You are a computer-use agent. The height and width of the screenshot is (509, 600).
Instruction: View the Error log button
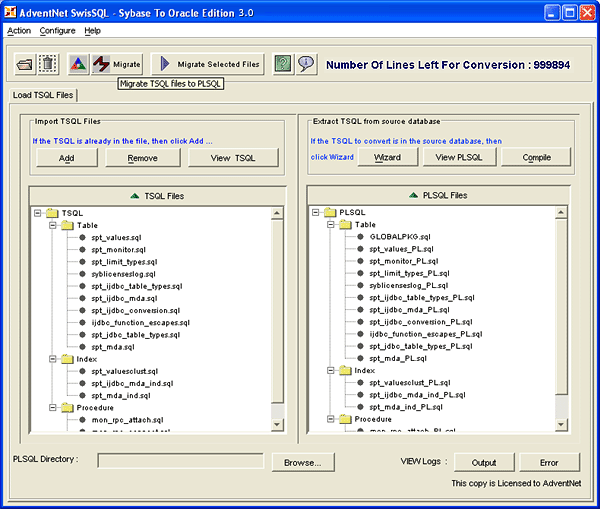pos(549,462)
